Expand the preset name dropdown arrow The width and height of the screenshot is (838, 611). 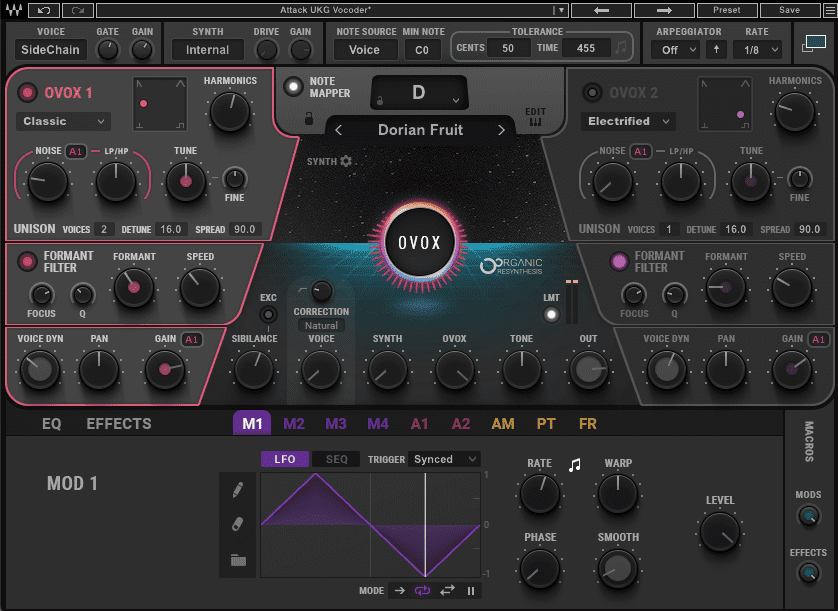pos(561,10)
